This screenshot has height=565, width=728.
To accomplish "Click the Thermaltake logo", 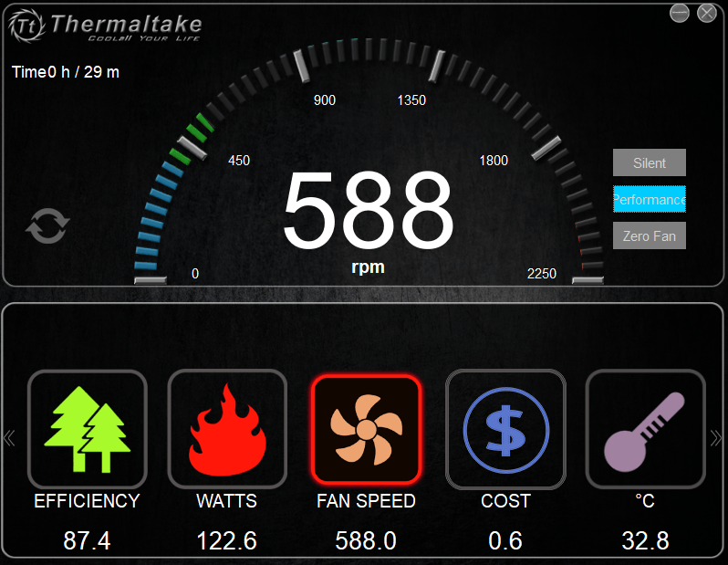I will pyautogui.click(x=106, y=26).
